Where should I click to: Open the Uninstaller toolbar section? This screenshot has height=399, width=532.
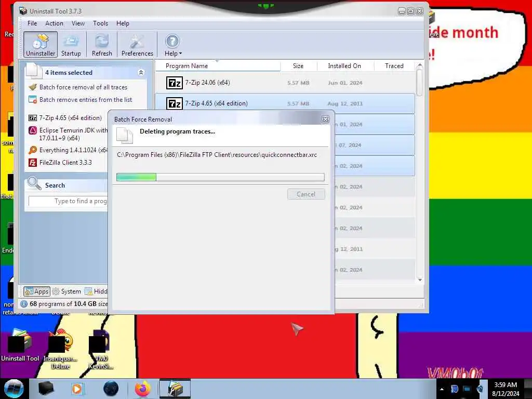pyautogui.click(x=41, y=45)
